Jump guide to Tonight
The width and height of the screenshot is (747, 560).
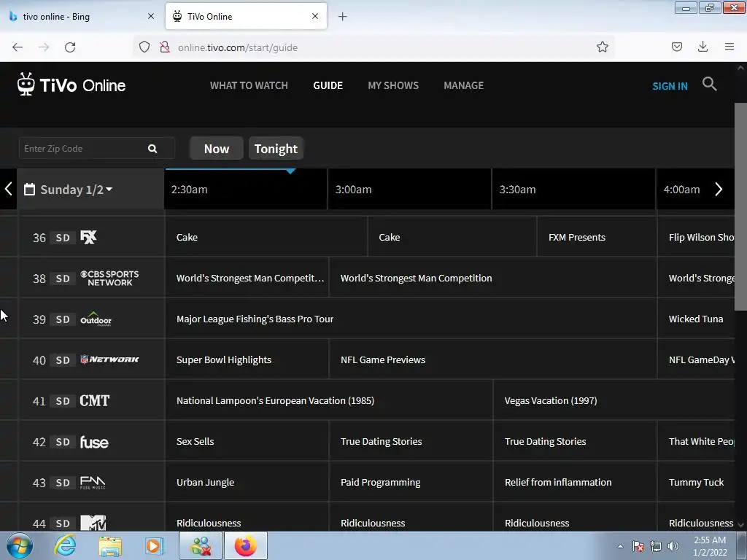pyautogui.click(x=276, y=149)
